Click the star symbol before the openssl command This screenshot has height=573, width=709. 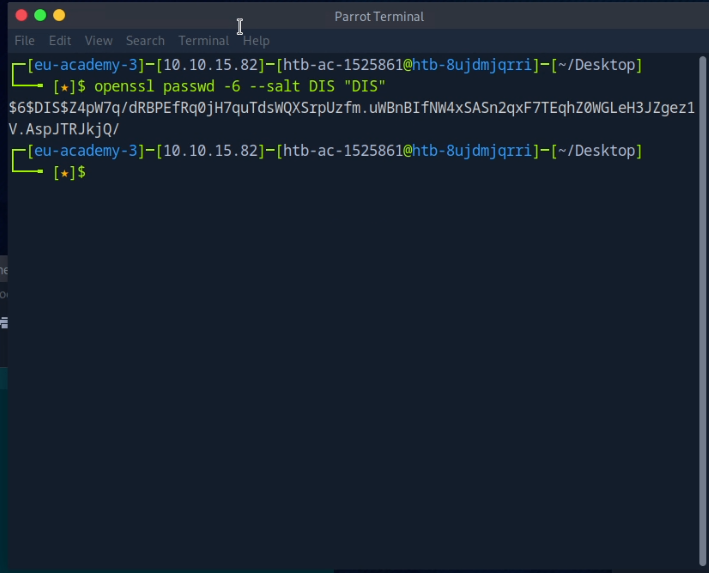[64, 87]
